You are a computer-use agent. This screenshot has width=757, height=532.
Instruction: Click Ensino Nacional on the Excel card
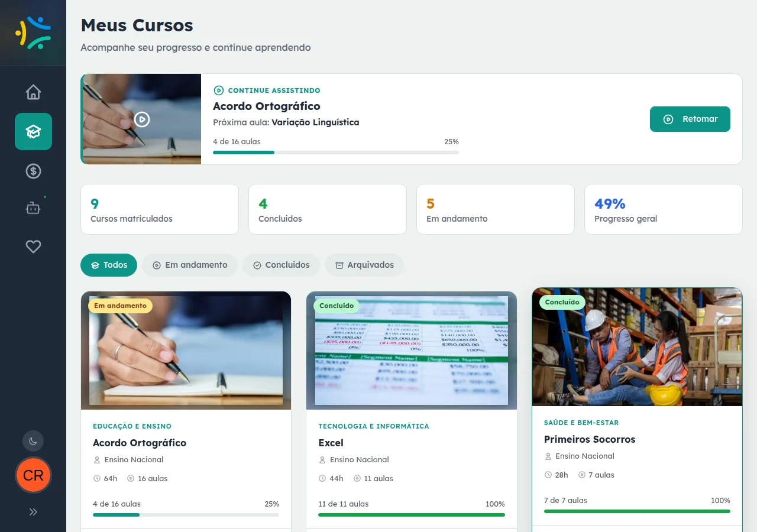[360, 459]
